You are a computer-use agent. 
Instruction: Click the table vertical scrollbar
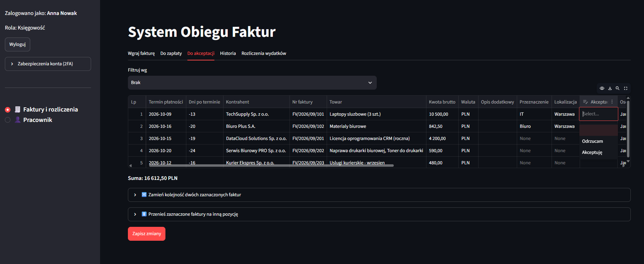point(628,129)
